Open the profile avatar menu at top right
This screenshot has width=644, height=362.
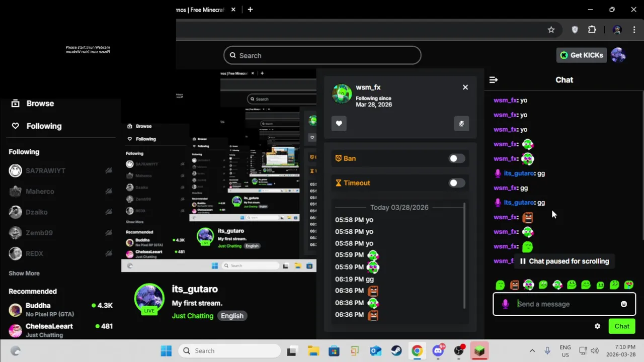pyautogui.click(x=618, y=55)
